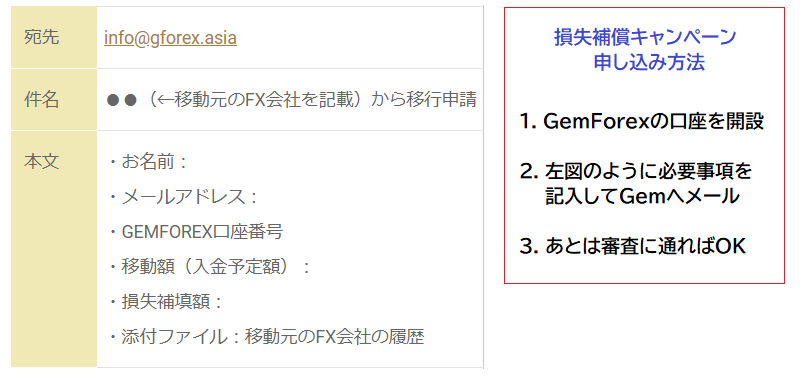Click the お名前 line in body
This screenshot has width=800, height=388.
click(147, 162)
